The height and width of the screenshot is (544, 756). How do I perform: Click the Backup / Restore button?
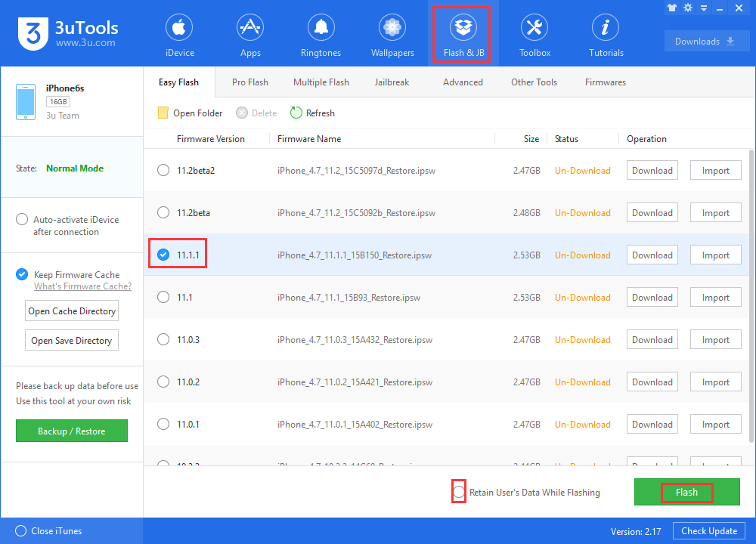pos(72,431)
